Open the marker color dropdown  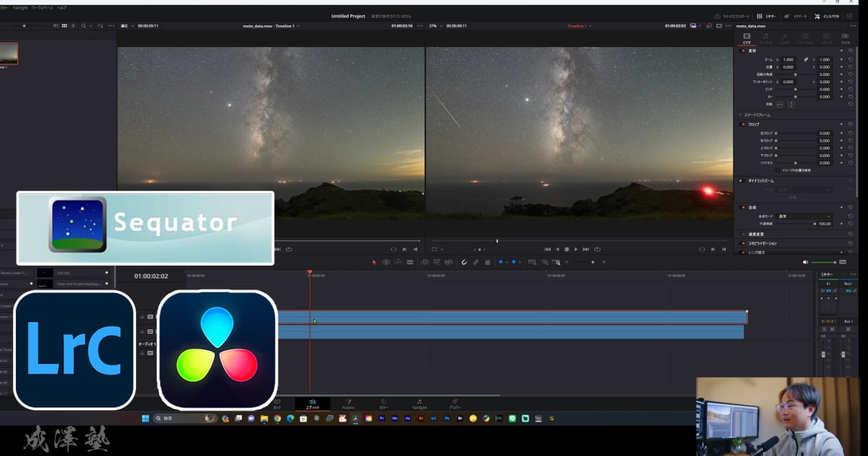tap(520, 262)
